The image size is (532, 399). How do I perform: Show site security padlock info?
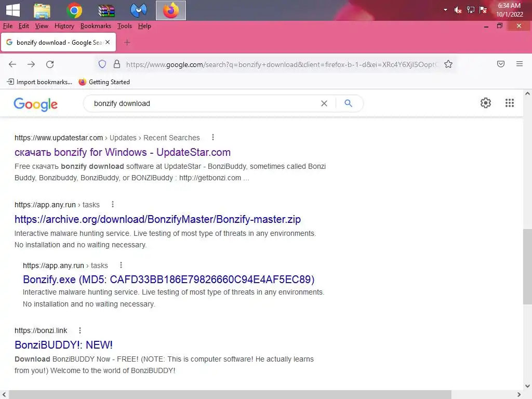(x=117, y=64)
